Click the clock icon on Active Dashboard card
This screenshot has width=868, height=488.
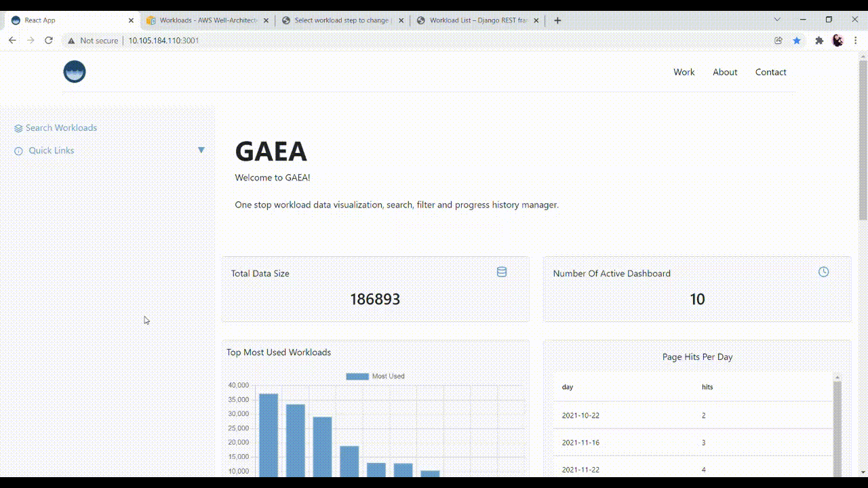point(823,272)
